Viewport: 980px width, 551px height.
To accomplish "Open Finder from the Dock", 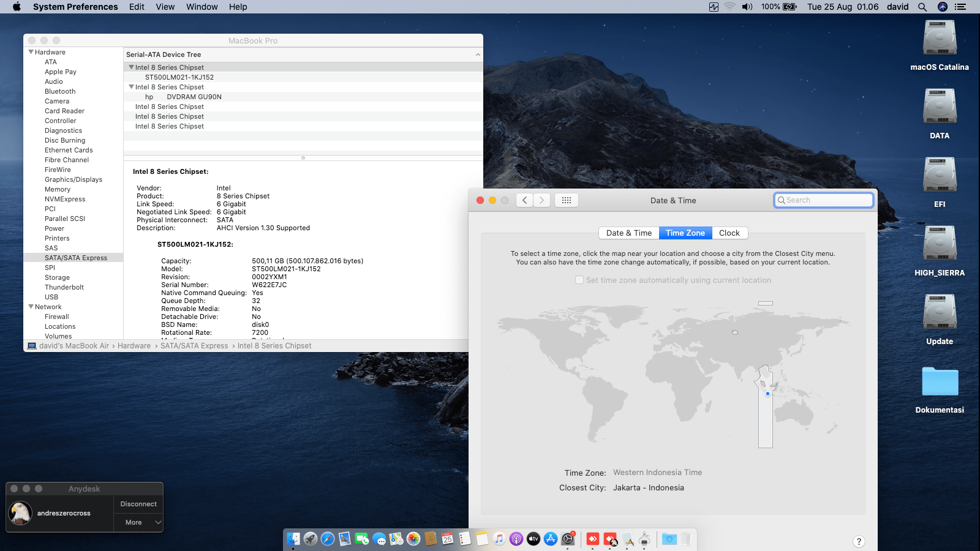I will point(293,539).
